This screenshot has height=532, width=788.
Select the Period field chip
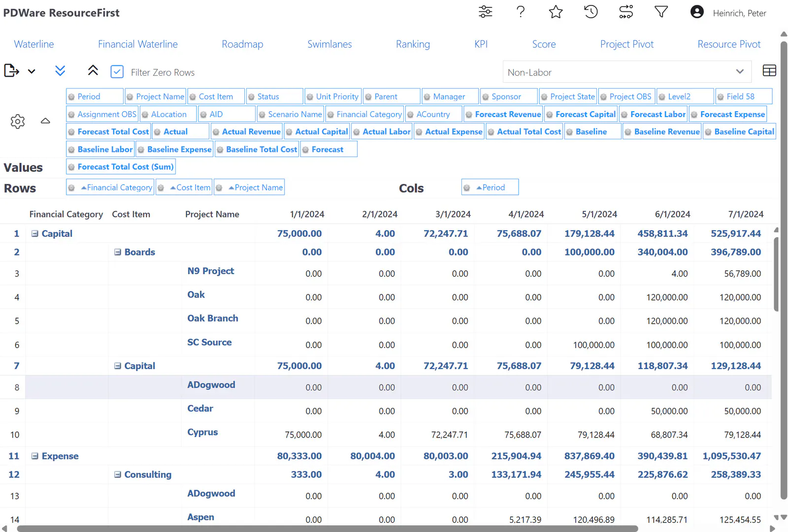(x=95, y=96)
